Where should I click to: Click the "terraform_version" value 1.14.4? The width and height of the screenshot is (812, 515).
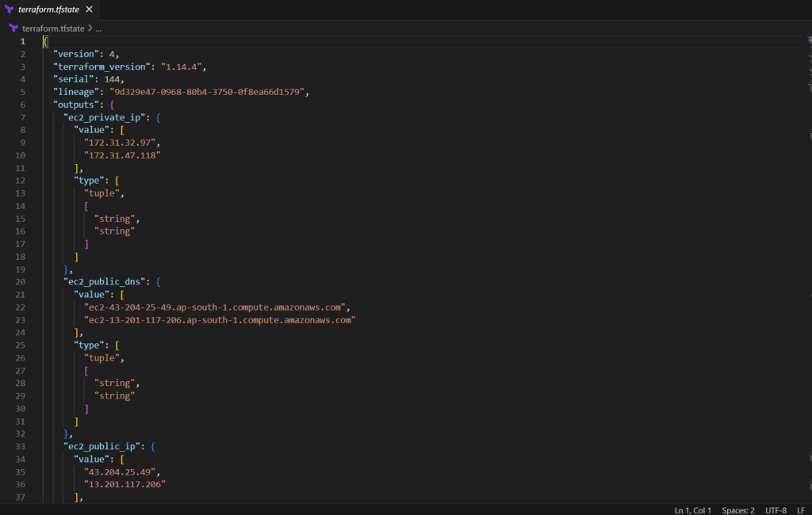click(183, 67)
